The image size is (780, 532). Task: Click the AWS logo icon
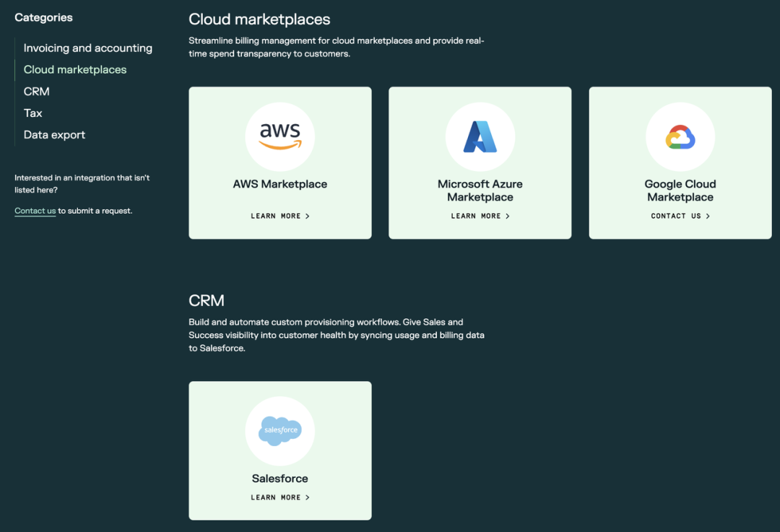click(280, 136)
